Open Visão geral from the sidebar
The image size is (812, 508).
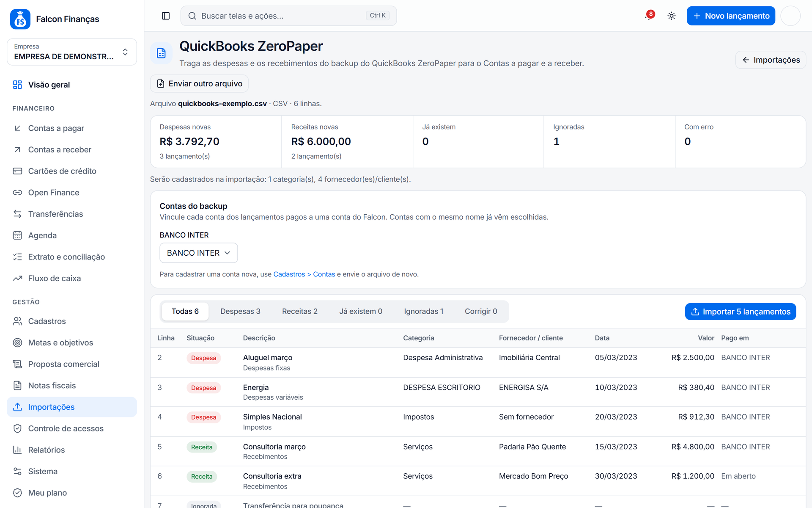[72, 85]
